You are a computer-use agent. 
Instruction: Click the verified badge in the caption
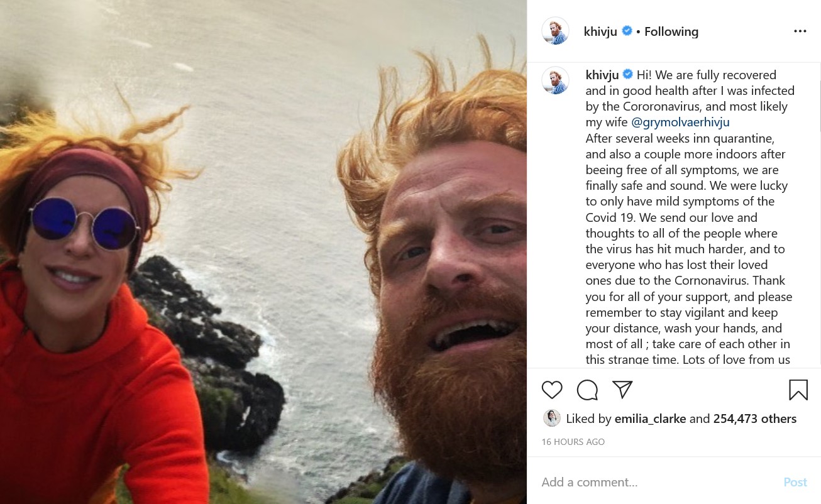click(628, 75)
